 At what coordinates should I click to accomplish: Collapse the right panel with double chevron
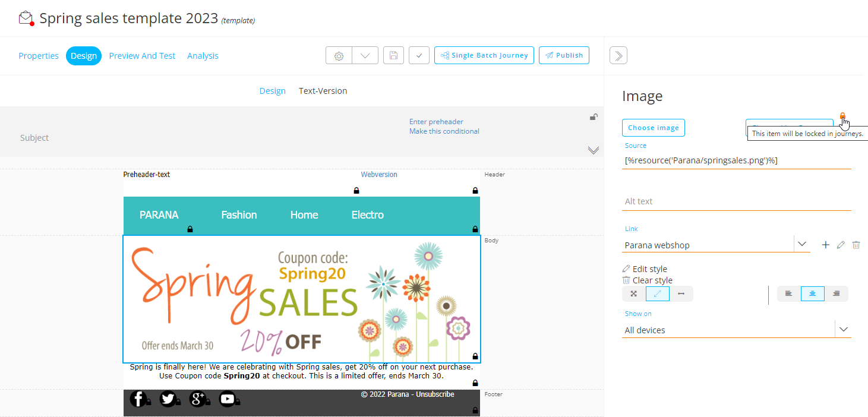(618, 55)
